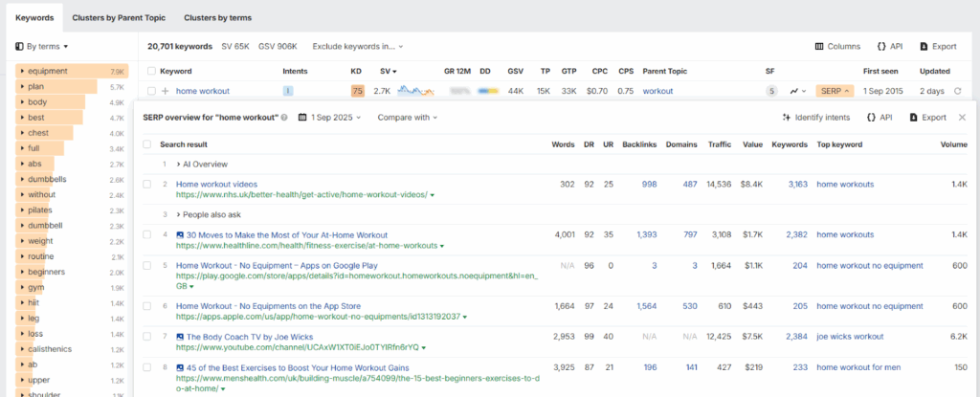The height and width of the screenshot is (397, 980).
Task: Click the API button in keywords toolbar
Action: point(889,46)
